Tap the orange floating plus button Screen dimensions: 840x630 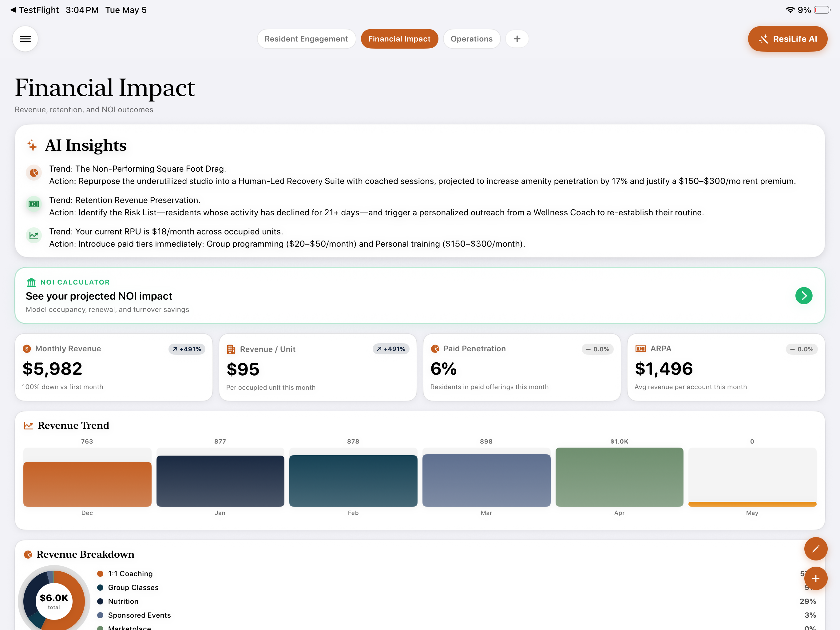coord(815,578)
